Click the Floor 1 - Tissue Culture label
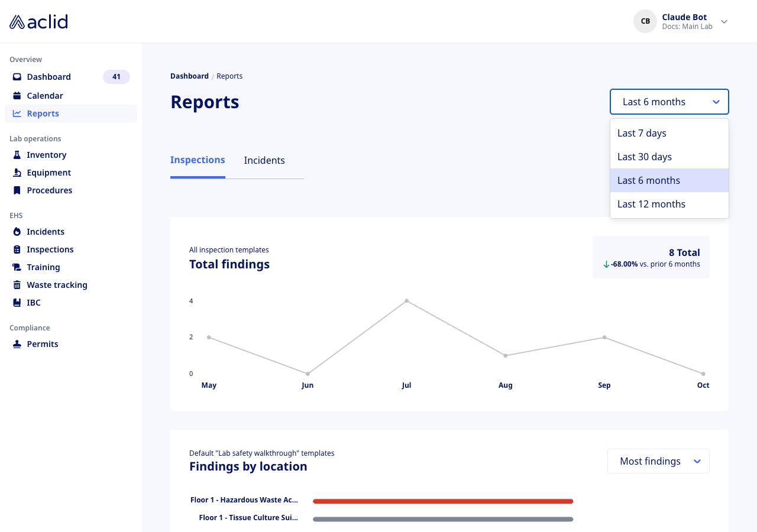Screen dimensions: 757x532 [248, 518]
